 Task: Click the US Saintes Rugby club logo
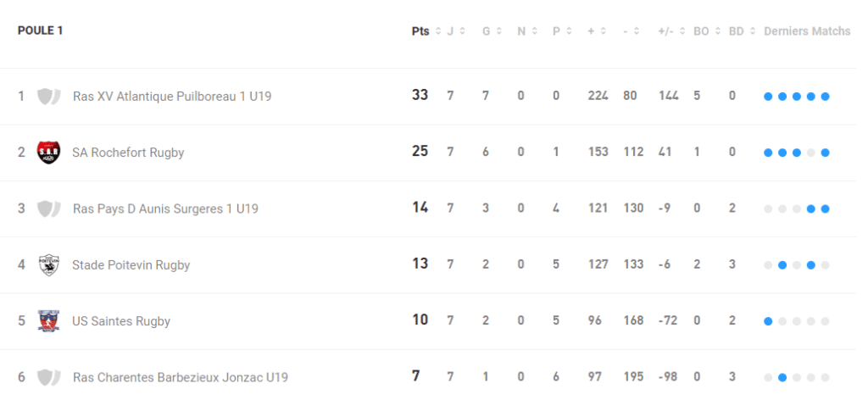point(49,321)
